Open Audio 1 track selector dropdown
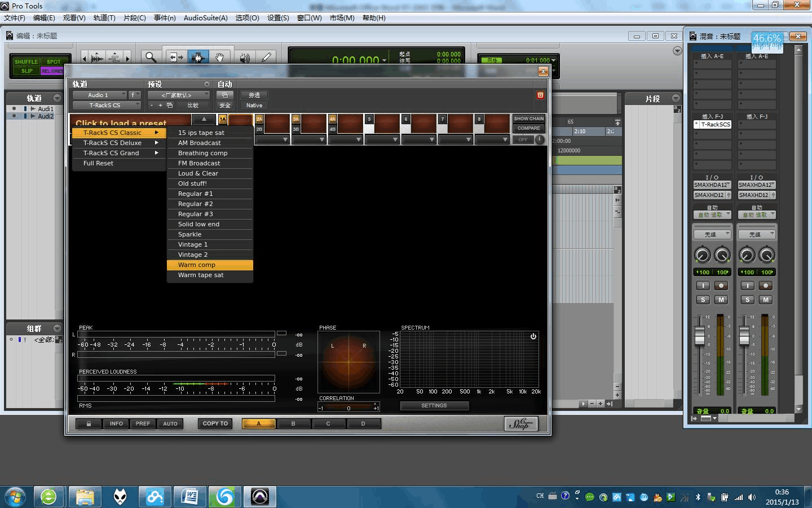Viewport: 812px width, 508px height. pos(99,95)
